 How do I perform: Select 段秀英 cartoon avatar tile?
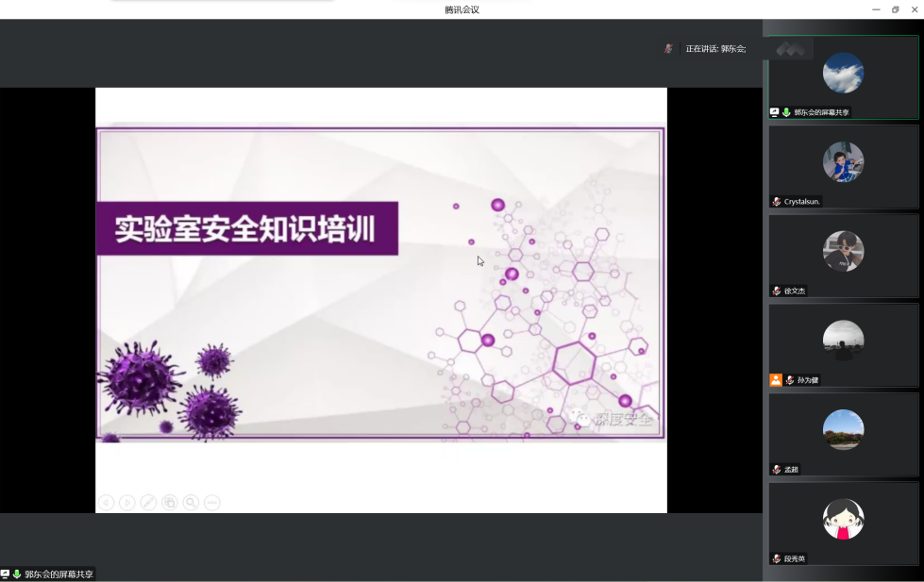tap(843, 519)
